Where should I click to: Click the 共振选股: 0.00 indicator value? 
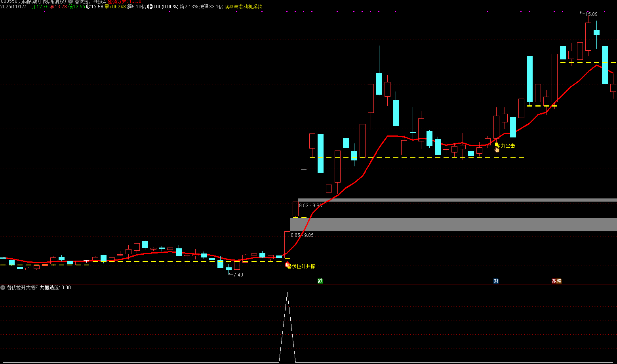55,288
